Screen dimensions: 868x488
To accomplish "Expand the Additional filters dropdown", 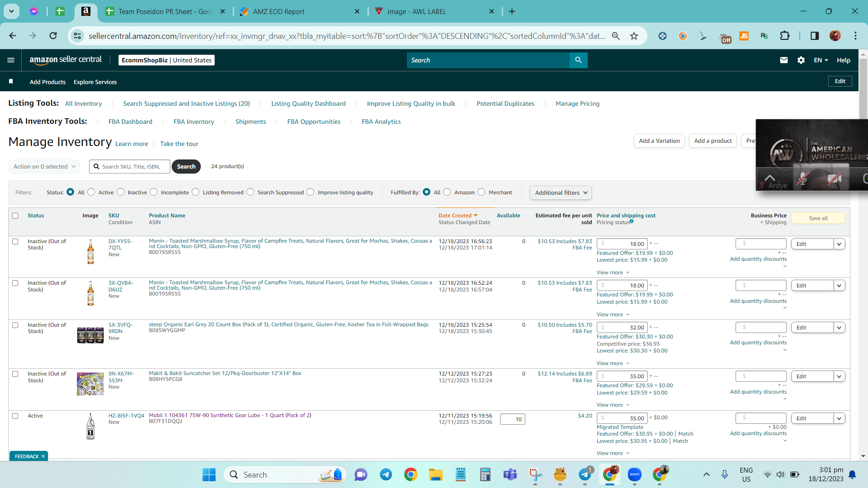I will (561, 192).
